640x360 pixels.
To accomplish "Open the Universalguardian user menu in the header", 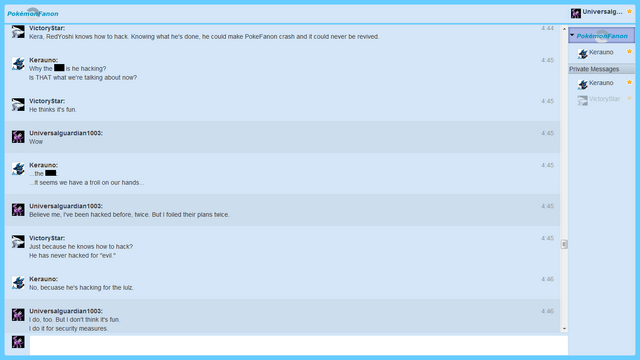I will [x=602, y=12].
